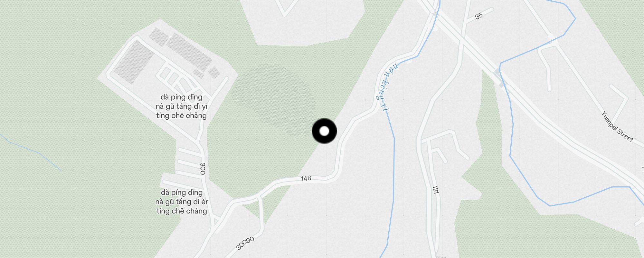
Task: Select the first parking lot label 'dì yī tíng chē chǎng'
Action: (182, 106)
